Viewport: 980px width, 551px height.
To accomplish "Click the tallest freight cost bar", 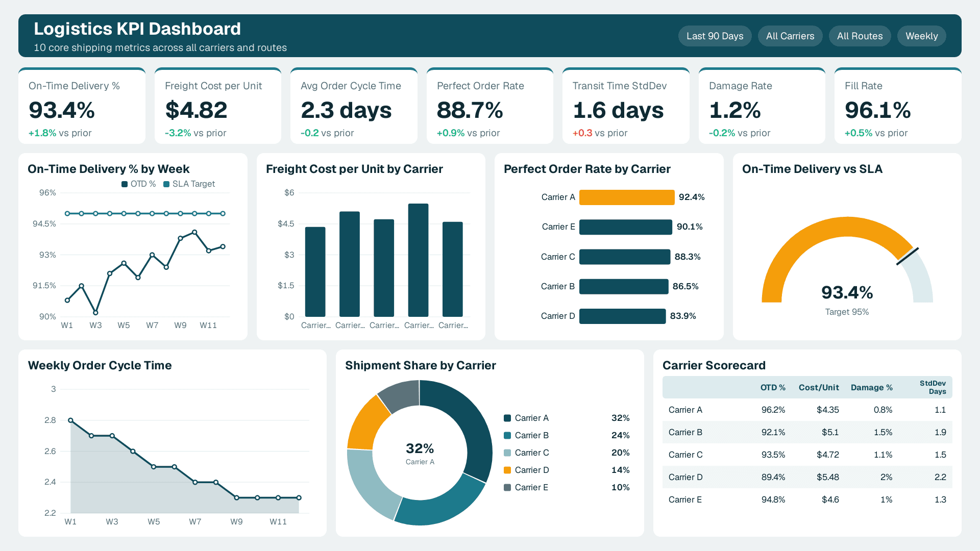I will coord(418,260).
